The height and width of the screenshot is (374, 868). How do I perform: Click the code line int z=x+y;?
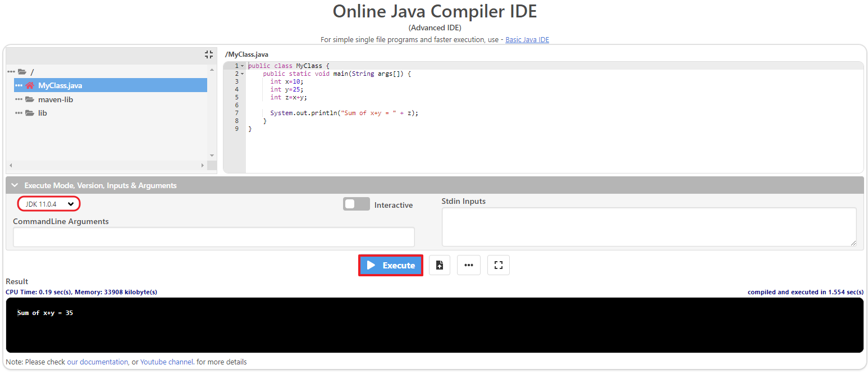point(289,97)
